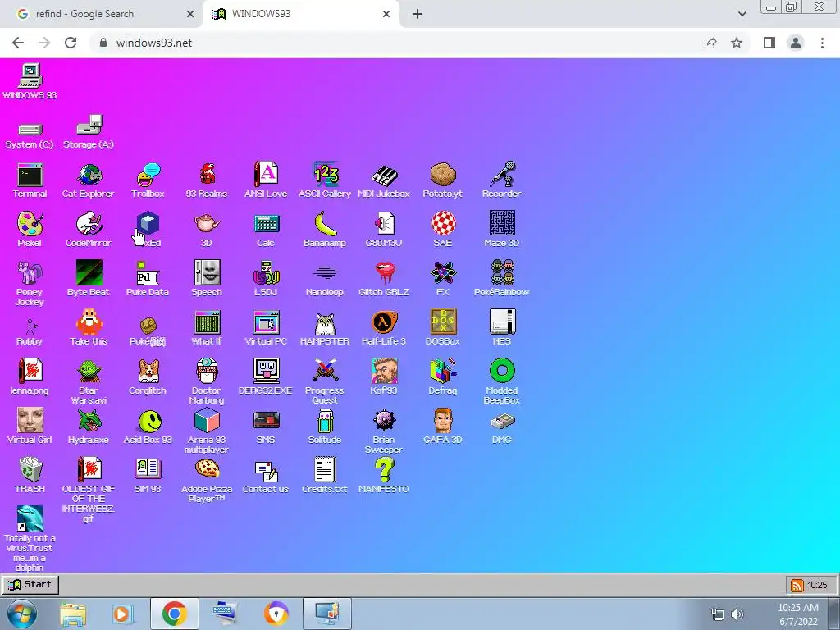Open ANSI Love icon

point(266,180)
